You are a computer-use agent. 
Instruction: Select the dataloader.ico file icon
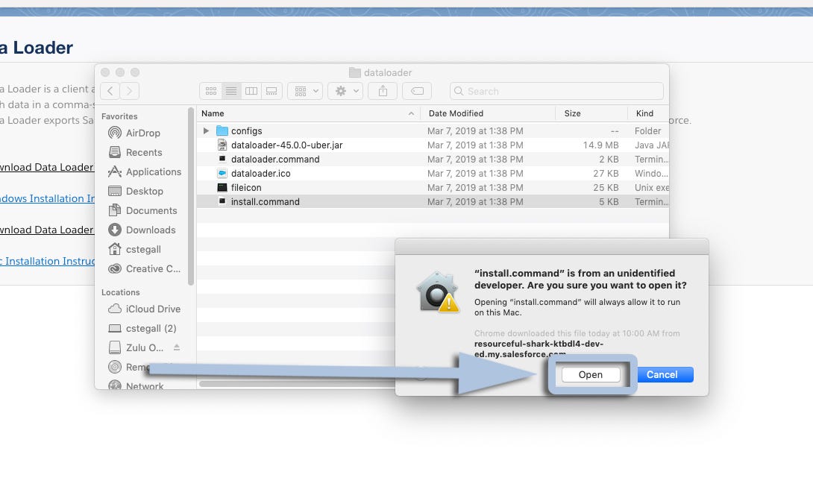click(222, 173)
